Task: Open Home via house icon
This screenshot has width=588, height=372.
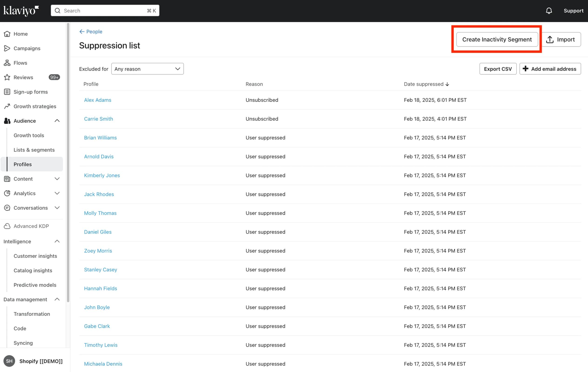Action: 7,34
